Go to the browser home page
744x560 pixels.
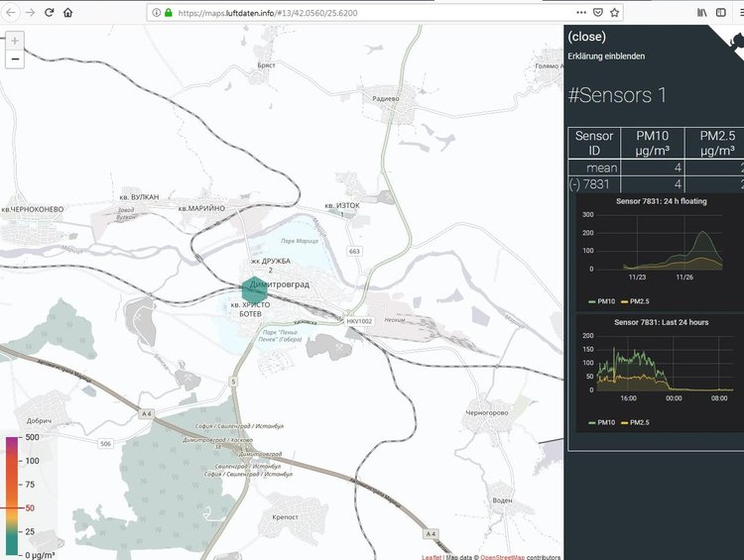click(67, 13)
